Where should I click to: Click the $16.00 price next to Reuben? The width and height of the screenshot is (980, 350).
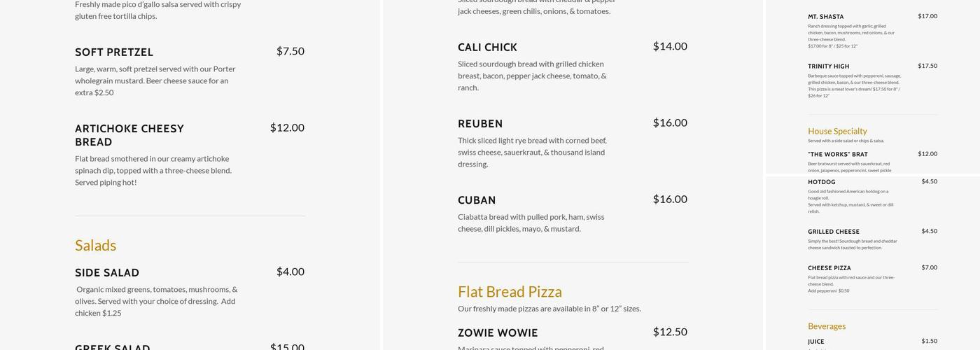tap(670, 122)
